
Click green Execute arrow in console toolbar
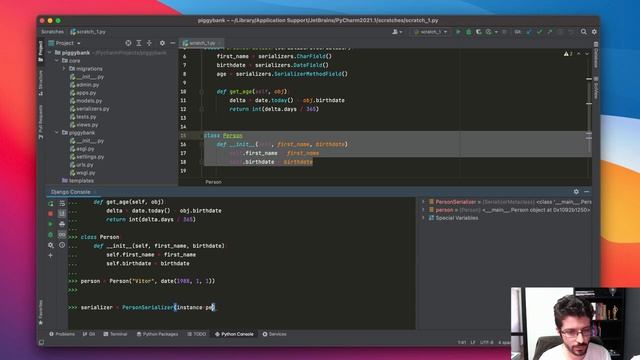(51, 224)
